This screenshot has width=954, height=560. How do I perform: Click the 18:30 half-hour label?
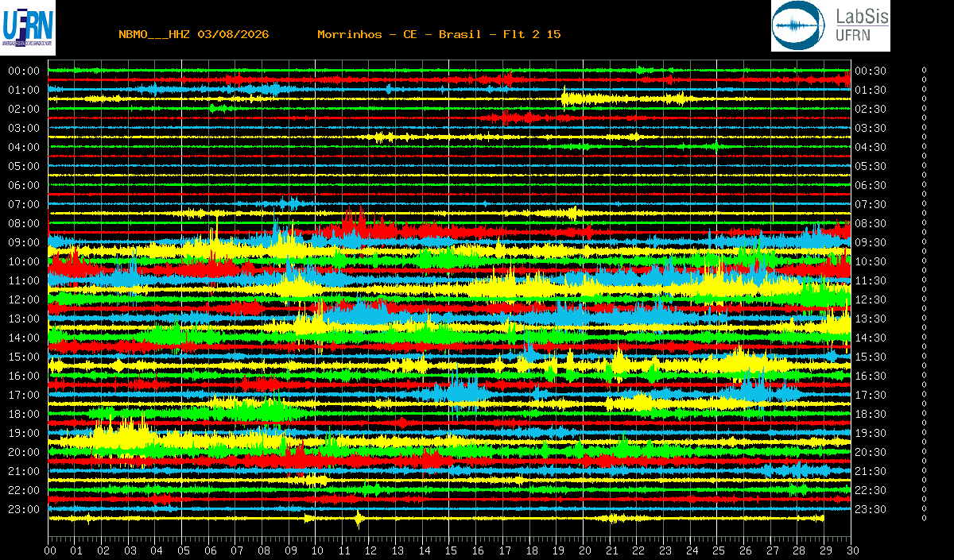(870, 414)
